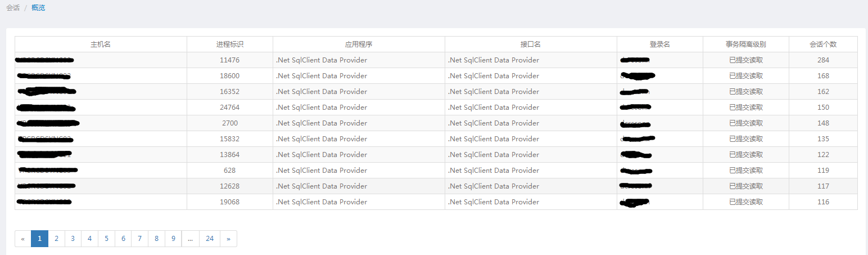Click 应用程序 cell in row with process 18600

[359, 76]
